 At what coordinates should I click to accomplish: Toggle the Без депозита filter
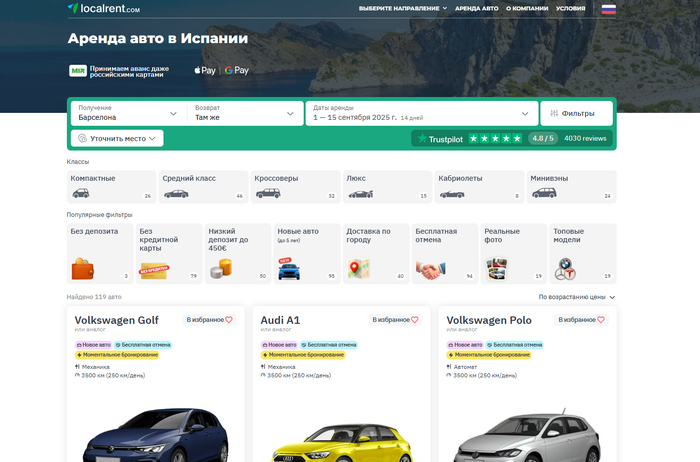[100, 254]
